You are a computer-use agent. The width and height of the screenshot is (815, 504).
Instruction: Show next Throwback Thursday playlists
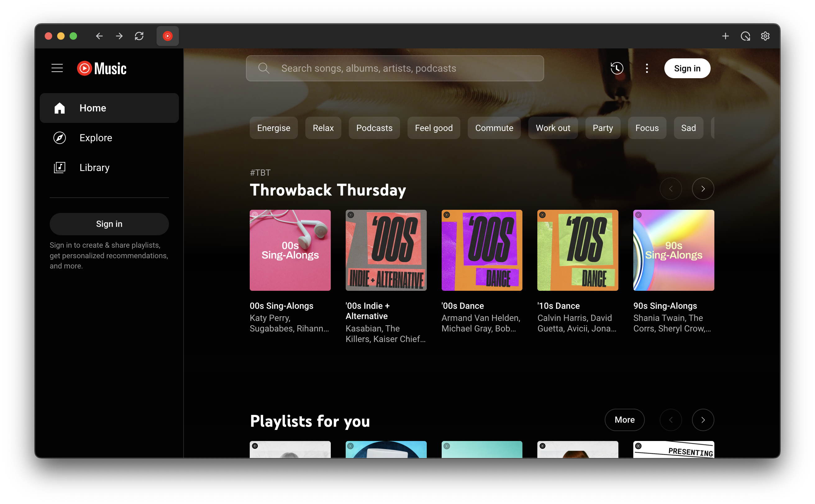coord(703,189)
